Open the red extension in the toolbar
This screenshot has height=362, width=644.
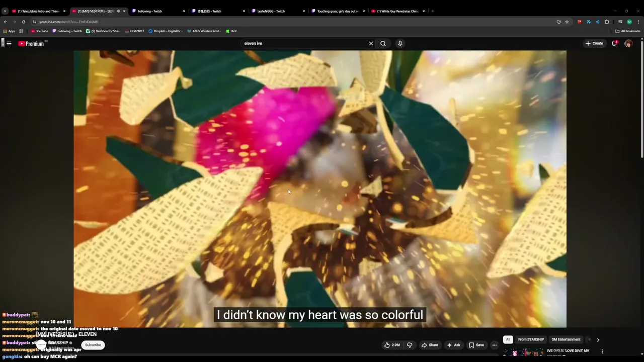pos(580,22)
